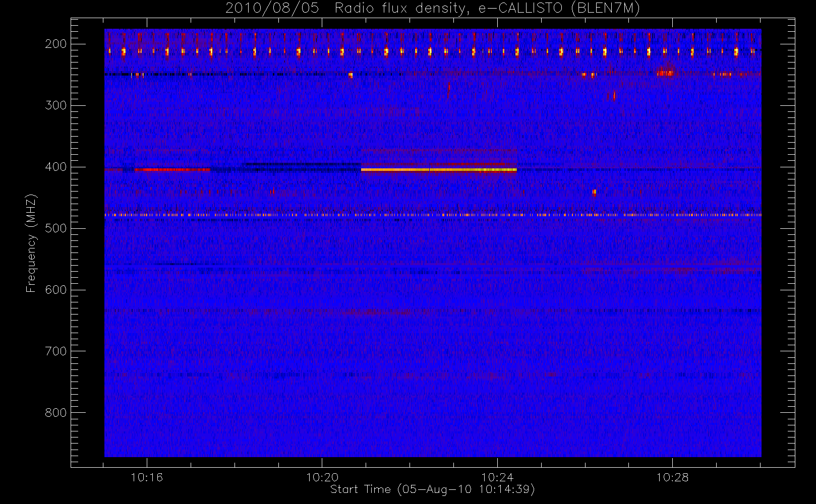Click the 10:24 time tick label
The height and width of the screenshot is (504, 816).
[x=497, y=477]
